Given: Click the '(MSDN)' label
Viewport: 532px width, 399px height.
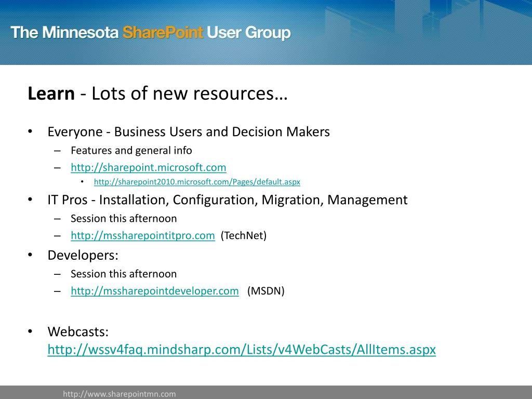Looking at the screenshot, I should (266, 291).
